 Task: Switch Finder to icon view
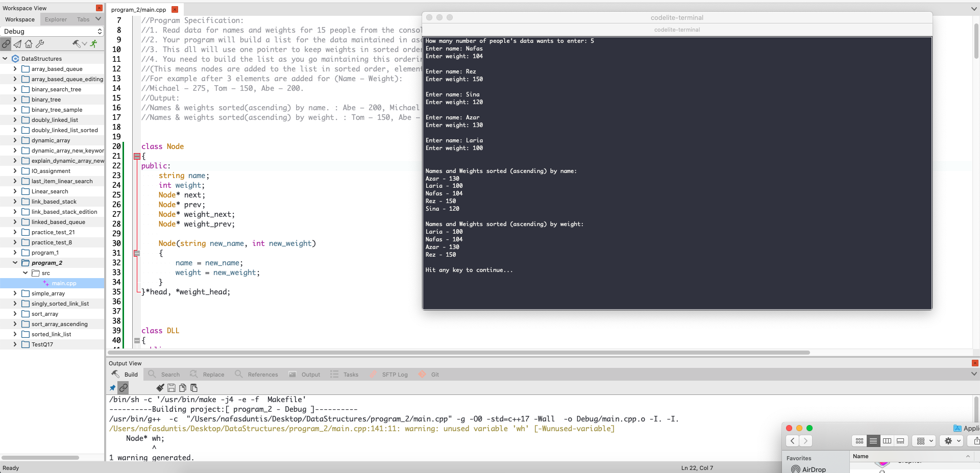click(x=860, y=441)
